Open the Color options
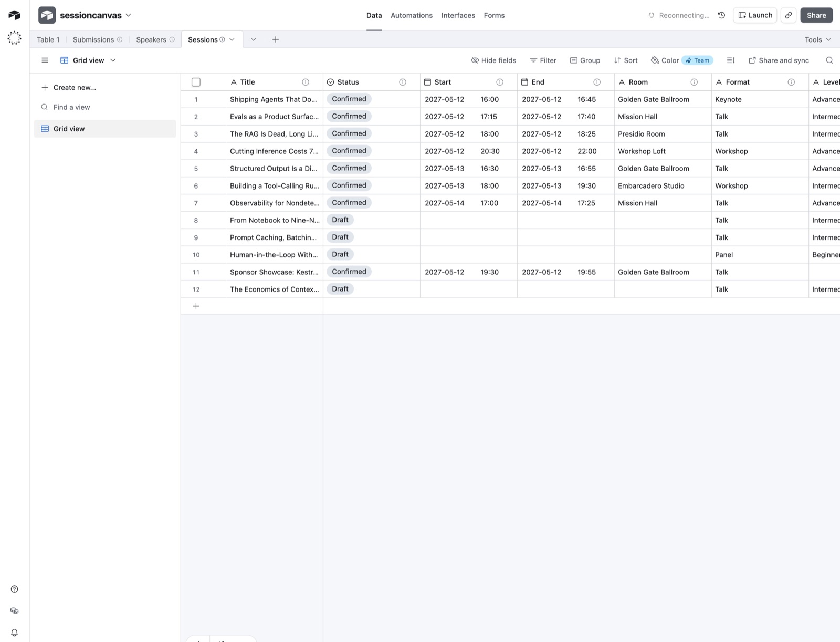The width and height of the screenshot is (840, 642). click(665, 60)
